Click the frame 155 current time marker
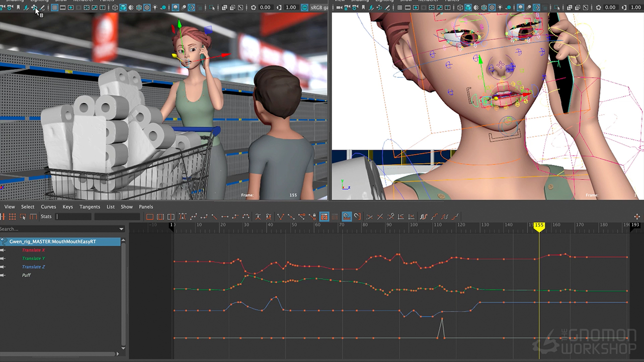 tap(539, 226)
